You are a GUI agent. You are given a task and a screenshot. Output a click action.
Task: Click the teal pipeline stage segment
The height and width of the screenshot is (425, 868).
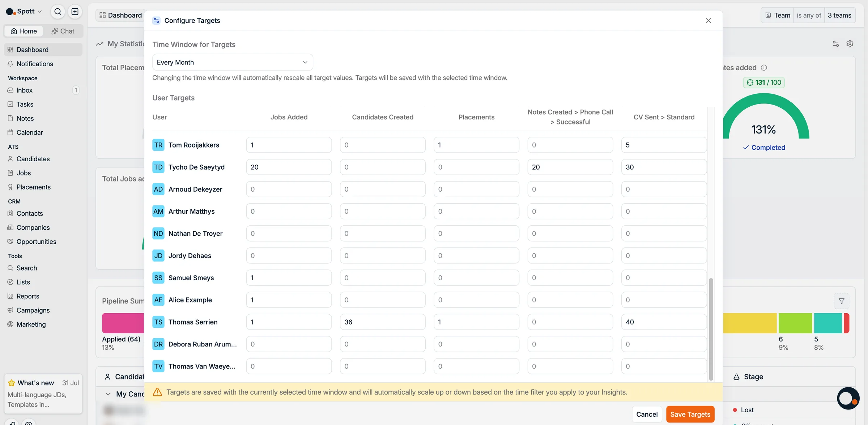tap(828, 323)
